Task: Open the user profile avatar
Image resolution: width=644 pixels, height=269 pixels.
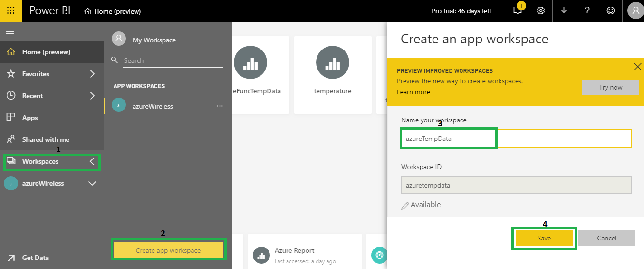Action: tap(635, 10)
